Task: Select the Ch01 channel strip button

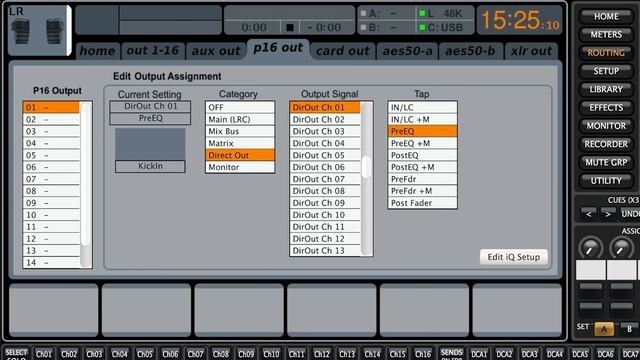Action: 43,354
